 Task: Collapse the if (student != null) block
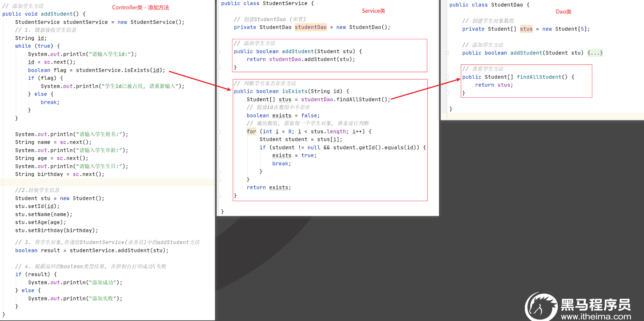[219, 148]
